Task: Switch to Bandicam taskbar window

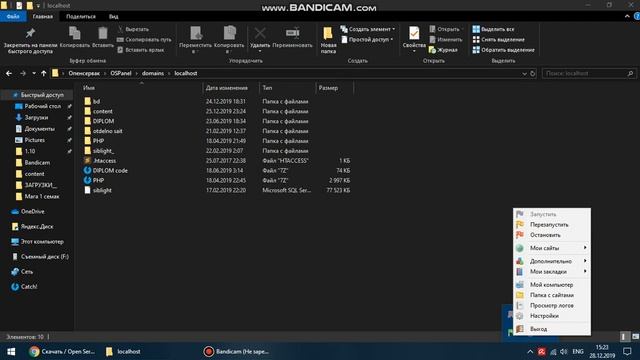Action: [x=237, y=351]
